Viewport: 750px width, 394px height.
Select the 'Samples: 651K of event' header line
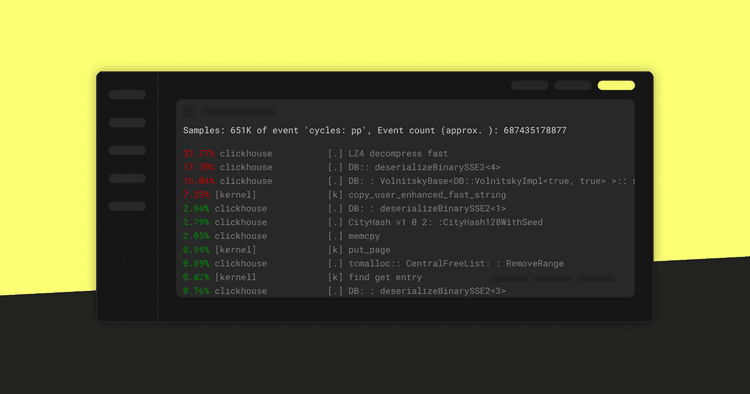(375, 130)
